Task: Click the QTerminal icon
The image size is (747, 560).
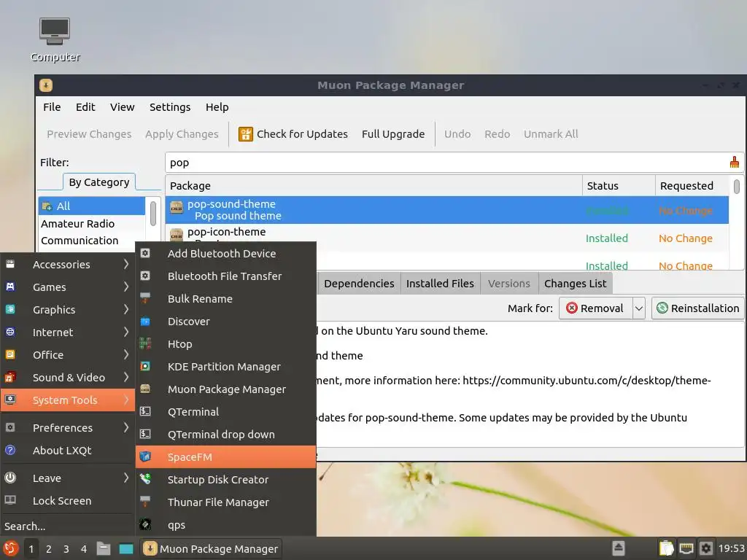Action: pyautogui.click(x=145, y=411)
